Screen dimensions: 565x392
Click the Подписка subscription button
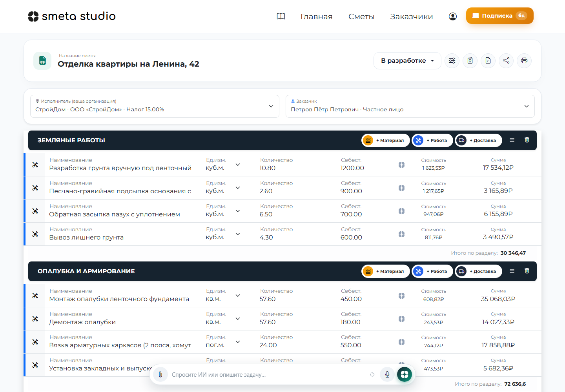[500, 16]
